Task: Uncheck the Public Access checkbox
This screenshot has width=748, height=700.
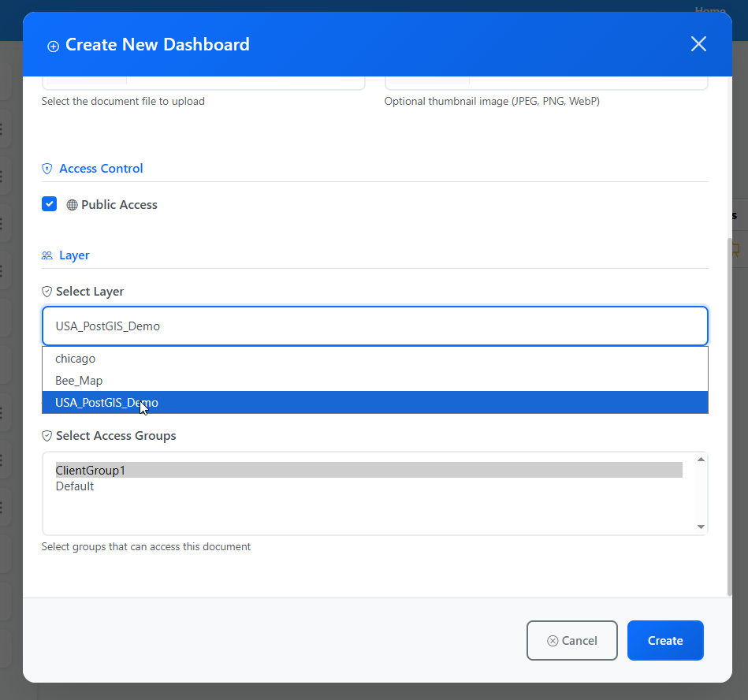Action: (49, 203)
